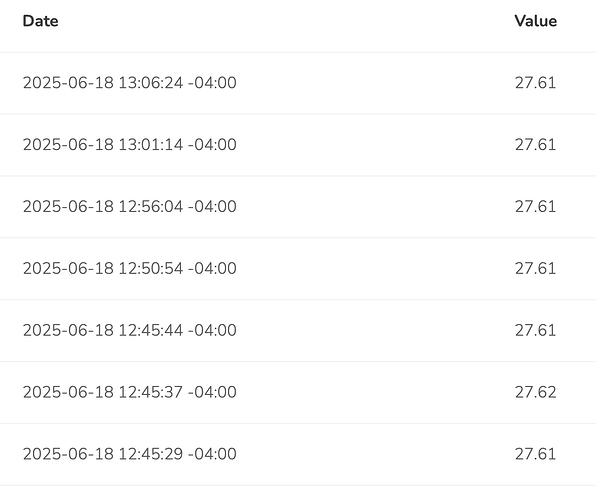Select the 12:45:29 date entry

point(130,454)
